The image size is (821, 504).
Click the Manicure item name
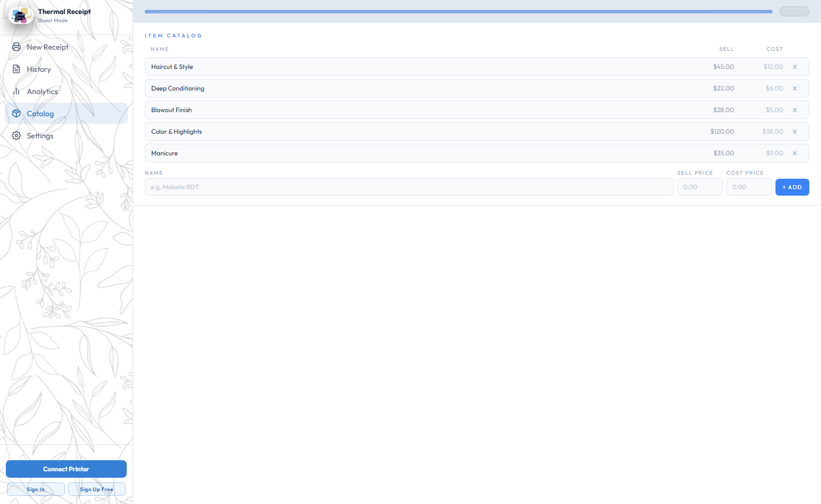[x=165, y=153]
